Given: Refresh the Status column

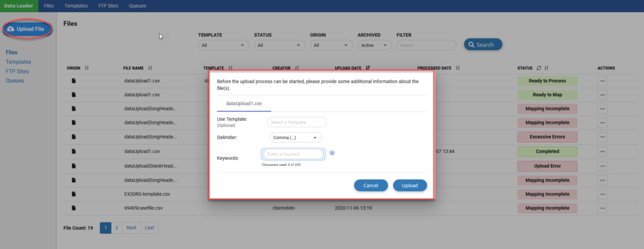Looking at the screenshot, I should [538, 68].
